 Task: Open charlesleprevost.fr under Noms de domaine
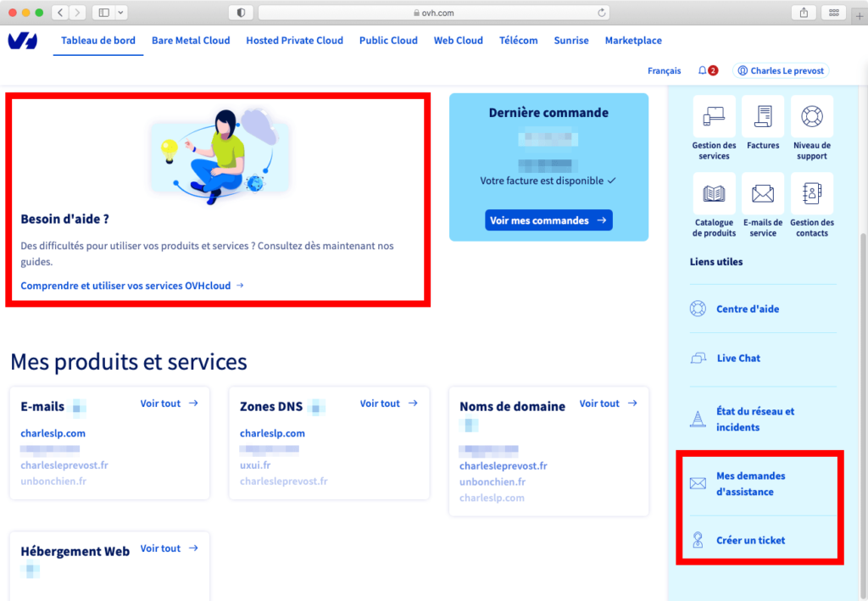[504, 466]
